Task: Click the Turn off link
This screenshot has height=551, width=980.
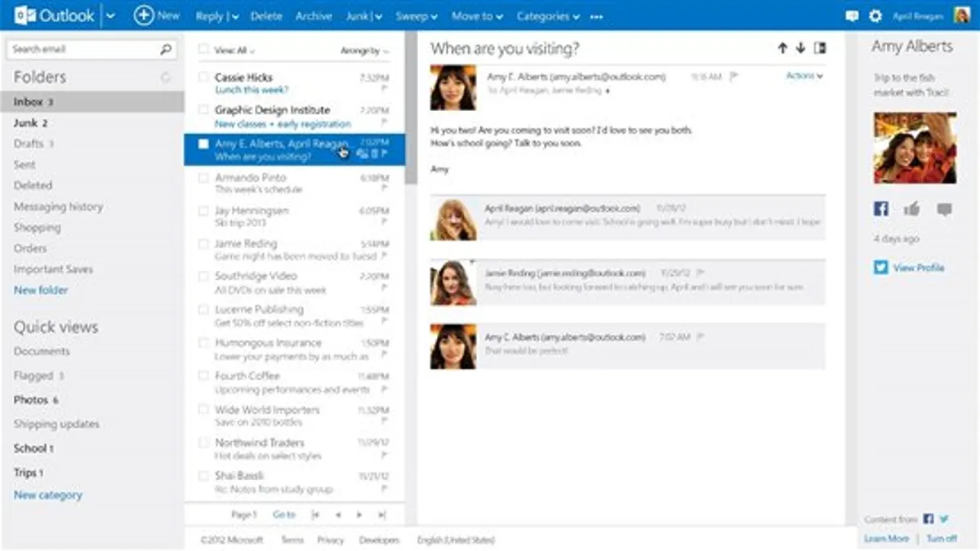Action: click(x=942, y=539)
